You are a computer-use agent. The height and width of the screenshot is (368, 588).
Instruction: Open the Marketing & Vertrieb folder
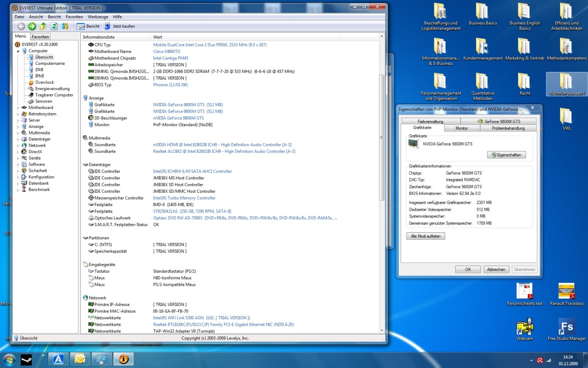(525, 49)
